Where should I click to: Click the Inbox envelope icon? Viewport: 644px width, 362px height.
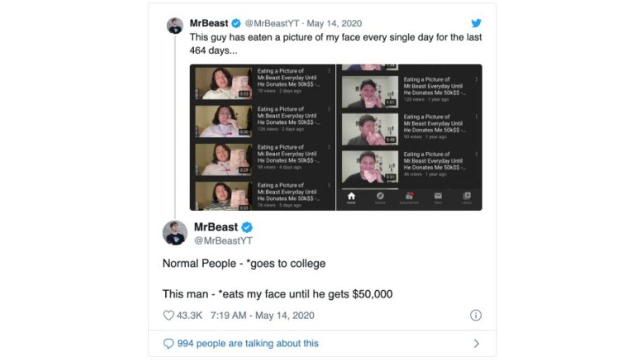(x=437, y=195)
